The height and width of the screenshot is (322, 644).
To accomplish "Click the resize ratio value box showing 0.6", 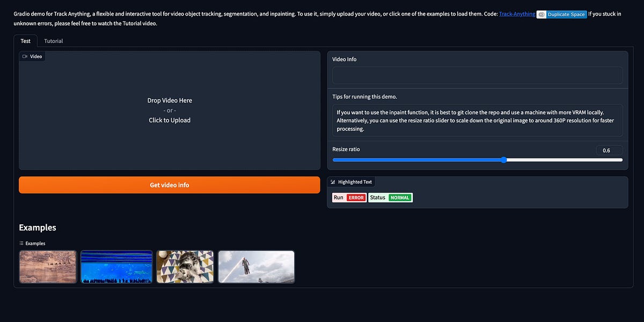I will (609, 150).
